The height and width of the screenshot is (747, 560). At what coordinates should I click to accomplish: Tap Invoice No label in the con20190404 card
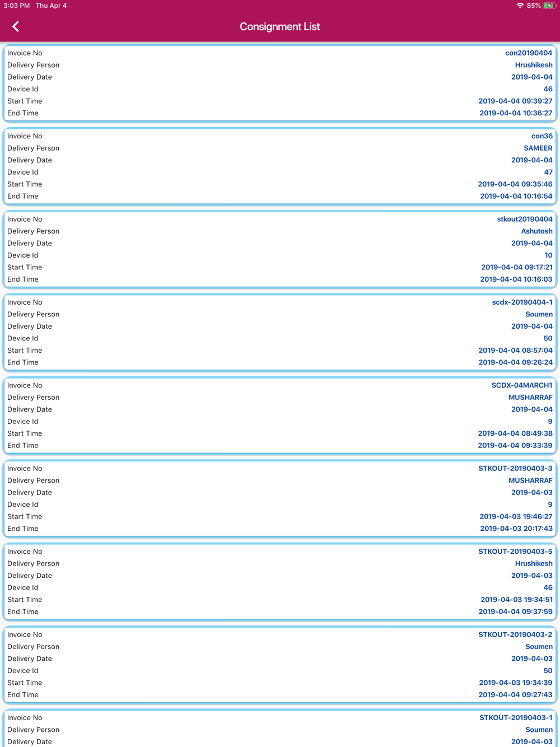pyautogui.click(x=25, y=53)
